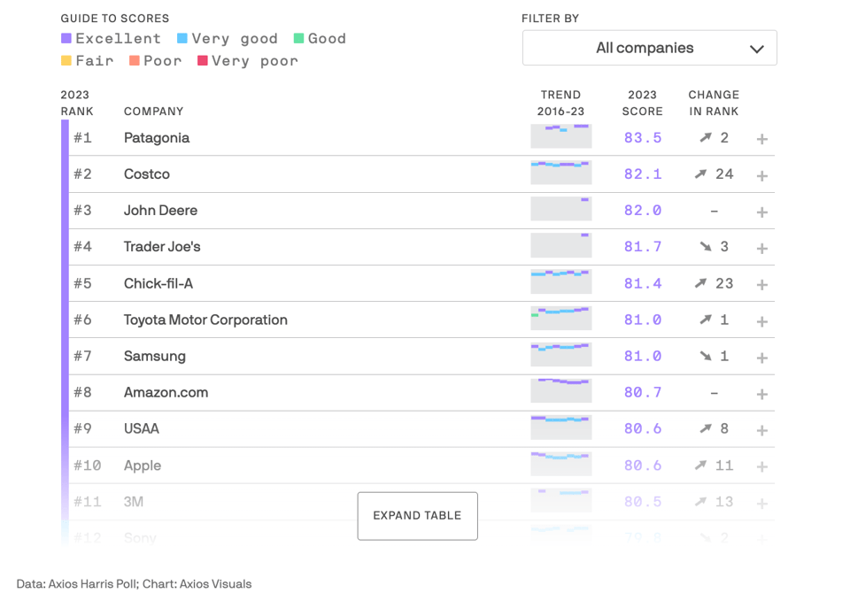This screenshot has width=850, height=616.
Task: Expand the Patagonia row plus icon
Action: 761,139
